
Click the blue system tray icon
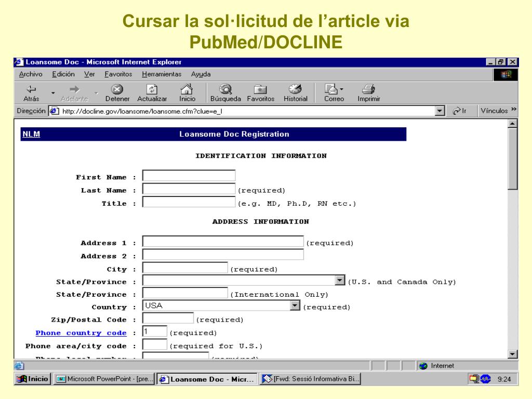(486, 379)
